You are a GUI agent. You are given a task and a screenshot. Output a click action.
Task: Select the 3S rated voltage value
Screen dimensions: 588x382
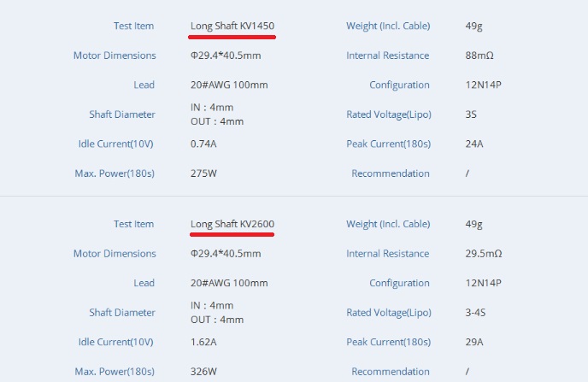tap(471, 115)
